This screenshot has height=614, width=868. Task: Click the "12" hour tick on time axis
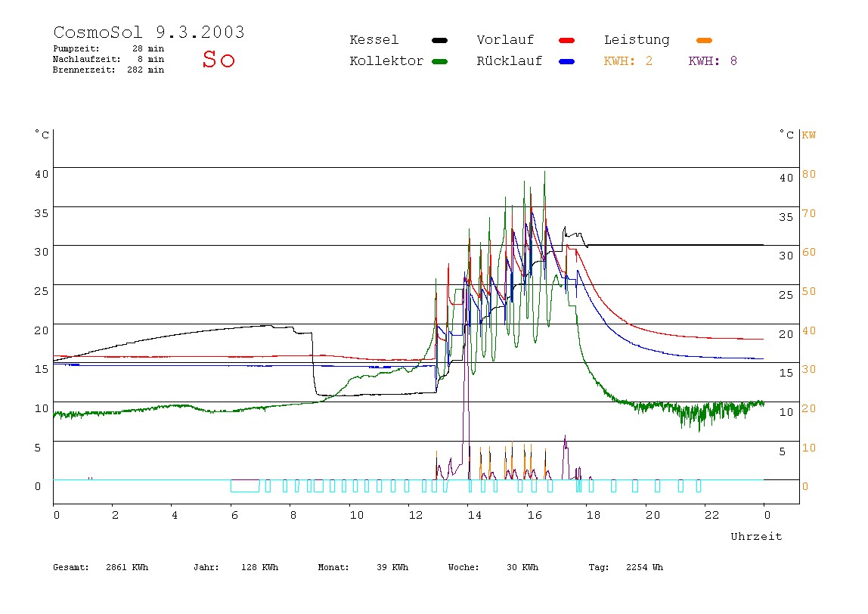(x=416, y=515)
